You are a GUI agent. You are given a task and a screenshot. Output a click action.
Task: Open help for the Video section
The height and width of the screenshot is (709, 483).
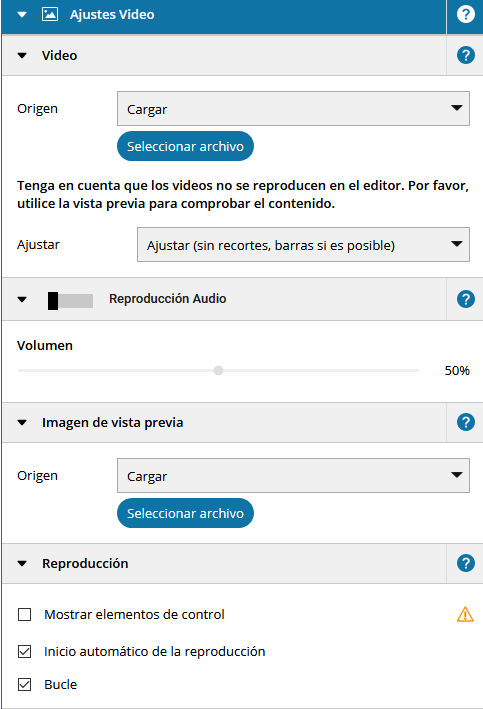point(465,55)
